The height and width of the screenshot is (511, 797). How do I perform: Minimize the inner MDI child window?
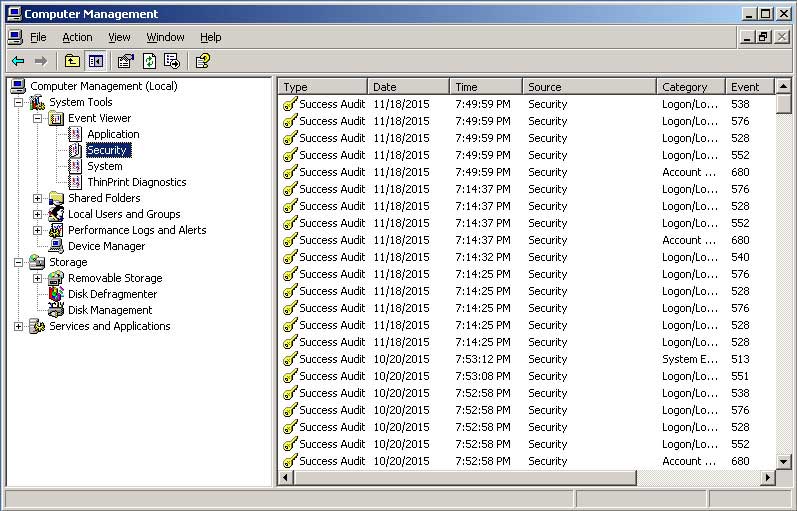(747, 37)
